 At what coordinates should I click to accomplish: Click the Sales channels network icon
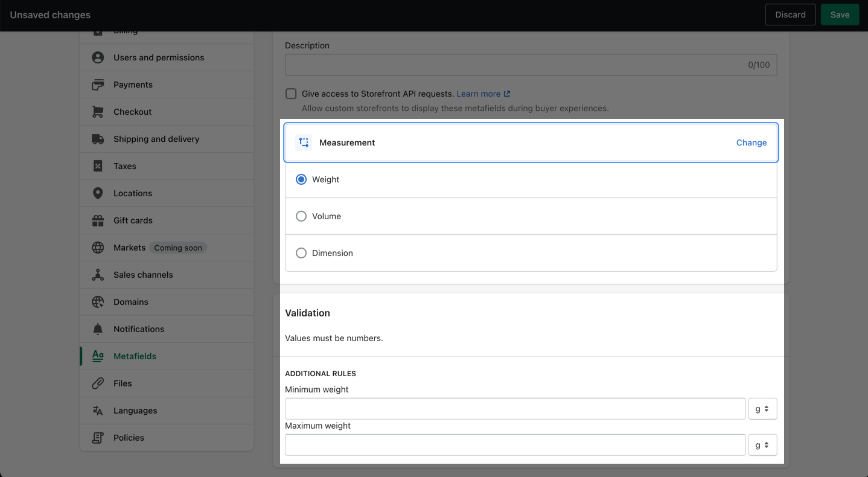tap(98, 275)
